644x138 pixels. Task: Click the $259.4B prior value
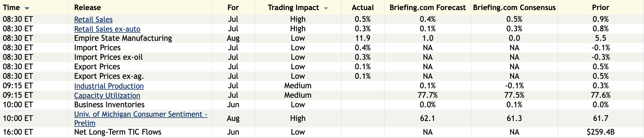pos(600,132)
